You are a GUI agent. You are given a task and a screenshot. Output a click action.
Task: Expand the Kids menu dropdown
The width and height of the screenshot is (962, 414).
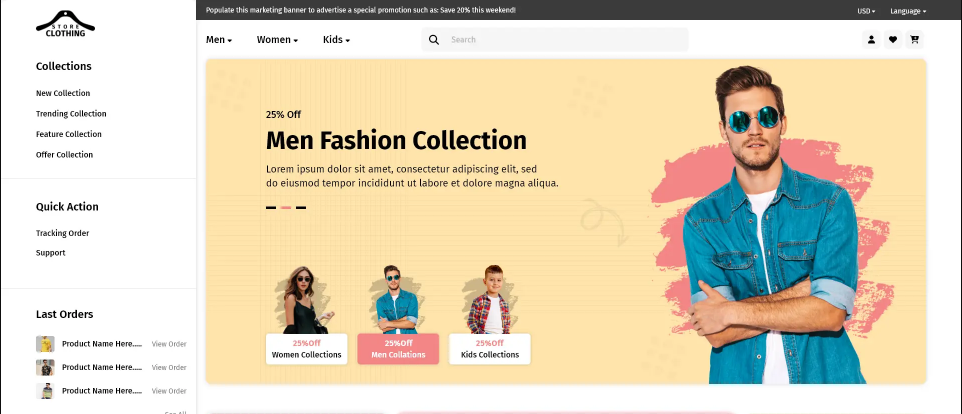(336, 40)
